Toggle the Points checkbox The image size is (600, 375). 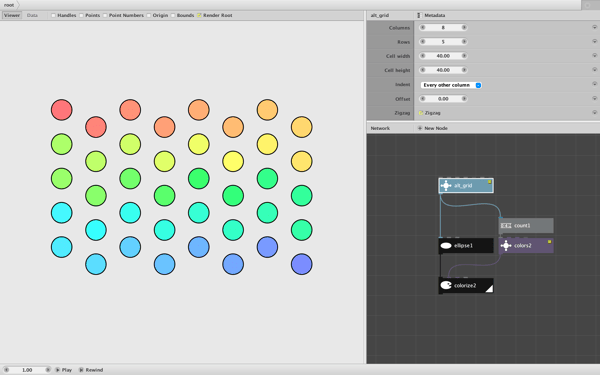(x=82, y=15)
